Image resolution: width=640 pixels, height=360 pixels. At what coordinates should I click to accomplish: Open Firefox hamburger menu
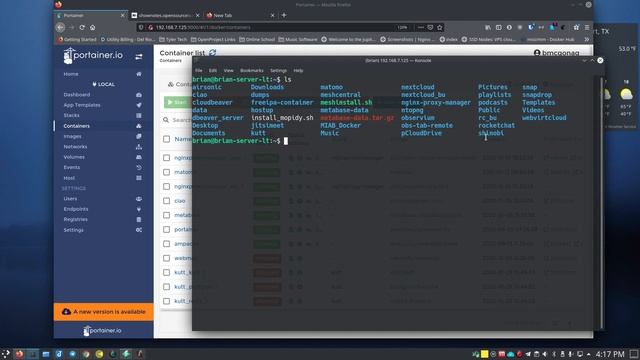pyautogui.click(x=587, y=27)
